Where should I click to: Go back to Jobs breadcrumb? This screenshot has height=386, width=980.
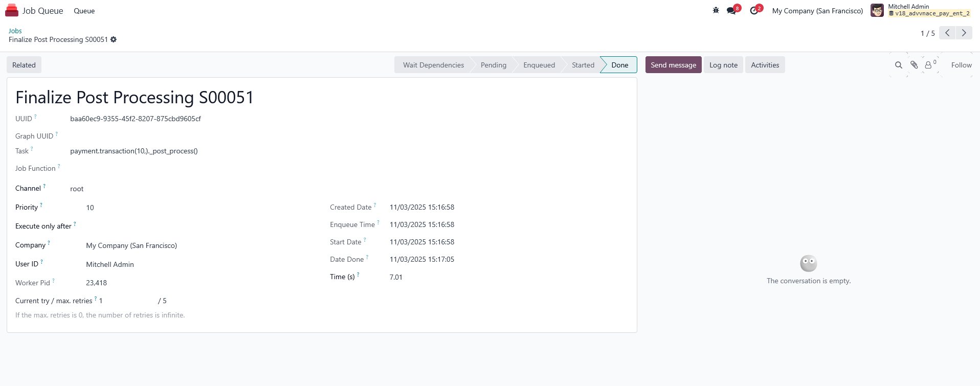click(15, 31)
